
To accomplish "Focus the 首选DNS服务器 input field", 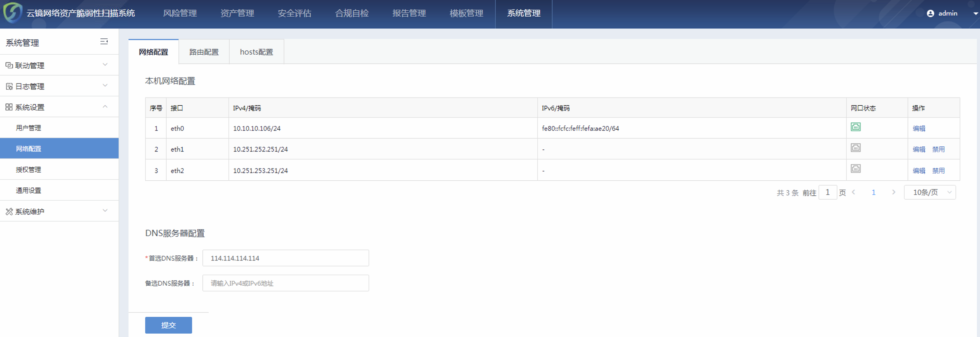I will click(286, 258).
